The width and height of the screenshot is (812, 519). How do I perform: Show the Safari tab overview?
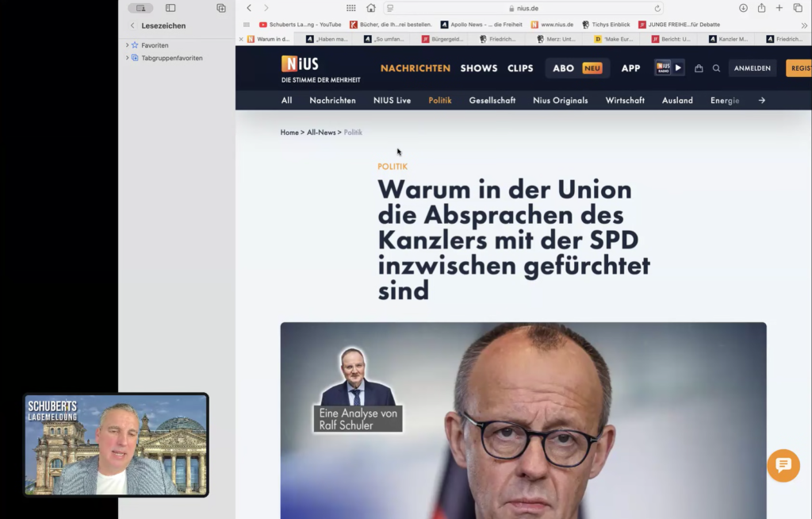798,8
